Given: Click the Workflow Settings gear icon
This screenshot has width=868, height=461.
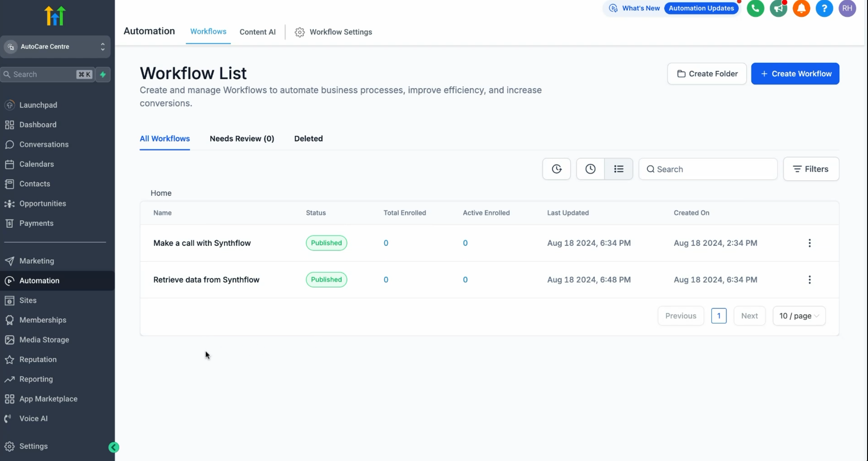Looking at the screenshot, I should [299, 32].
